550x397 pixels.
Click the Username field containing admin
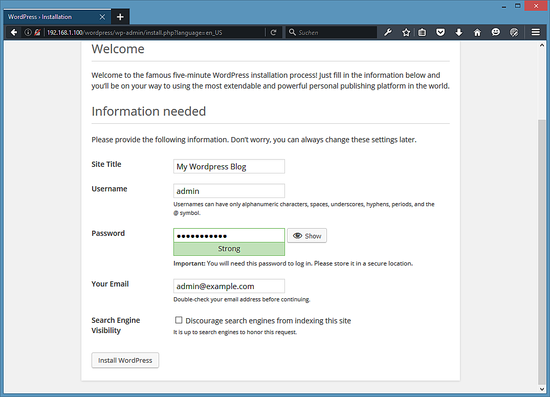click(x=229, y=191)
